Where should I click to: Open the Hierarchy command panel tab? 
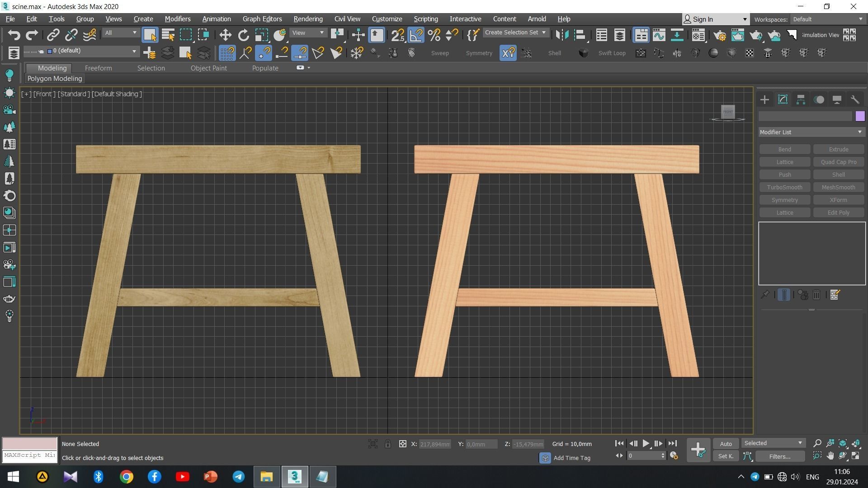point(801,100)
